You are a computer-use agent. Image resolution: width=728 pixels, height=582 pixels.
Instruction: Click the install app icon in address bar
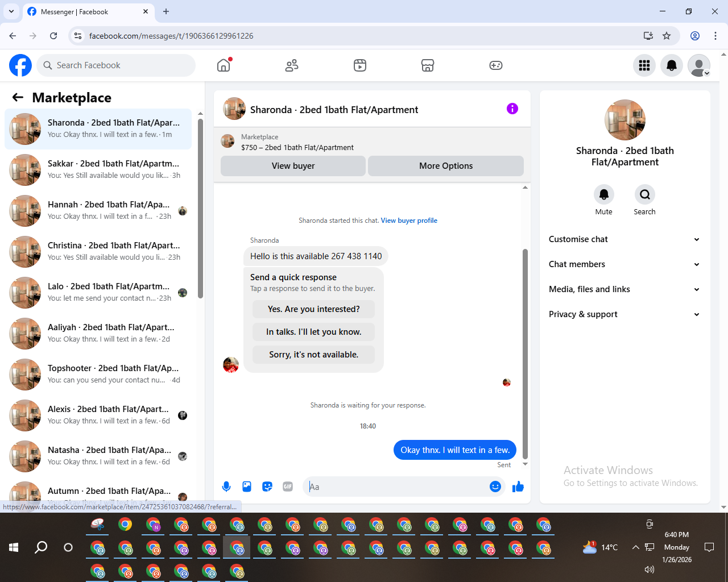click(648, 36)
